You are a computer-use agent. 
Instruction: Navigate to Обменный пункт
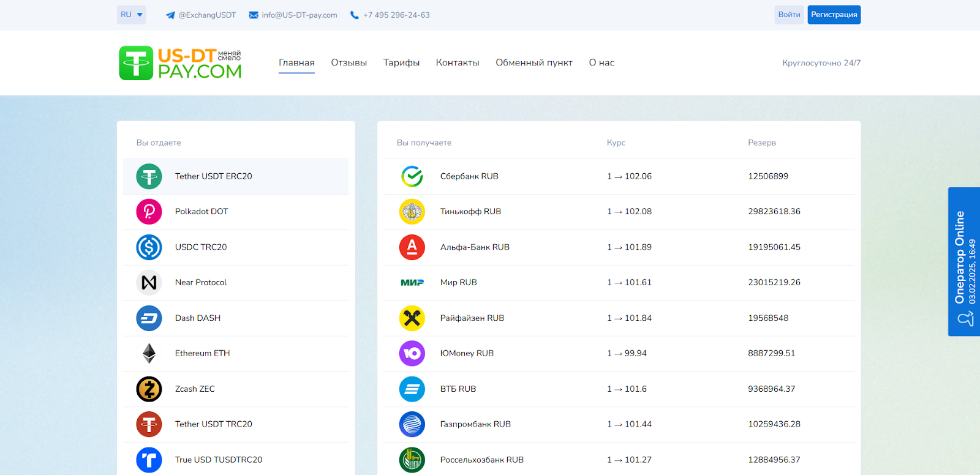533,62
